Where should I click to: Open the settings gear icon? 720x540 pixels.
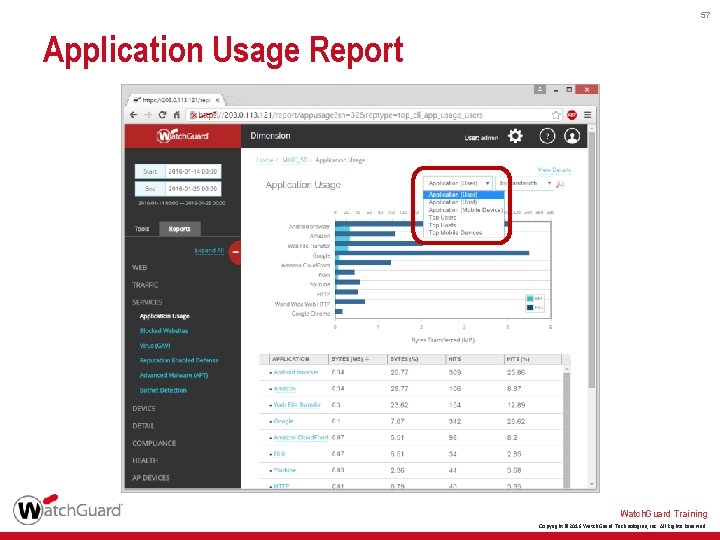(x=515, y=136)
